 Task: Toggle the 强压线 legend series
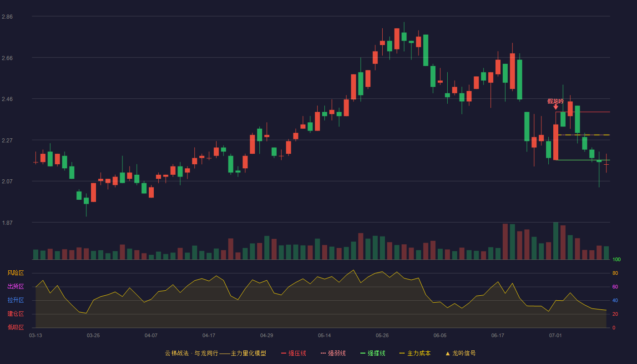[293, 353]
